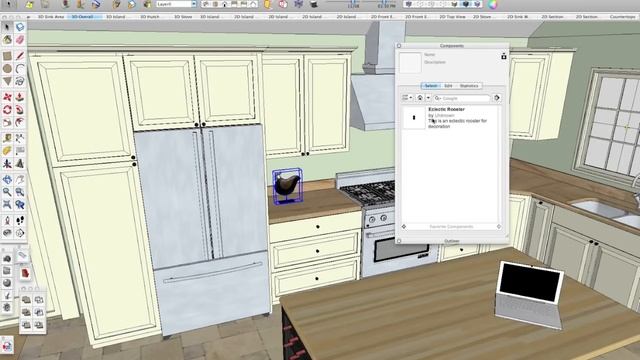Select the 3D Text tool

20,164
